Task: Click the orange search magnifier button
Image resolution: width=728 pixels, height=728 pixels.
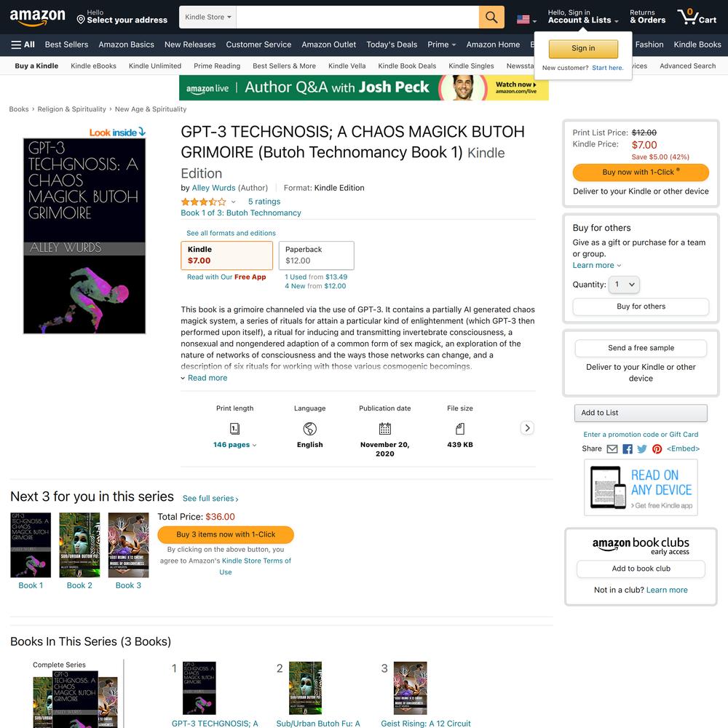Action: pyautogui.click(x=491, y=17)
